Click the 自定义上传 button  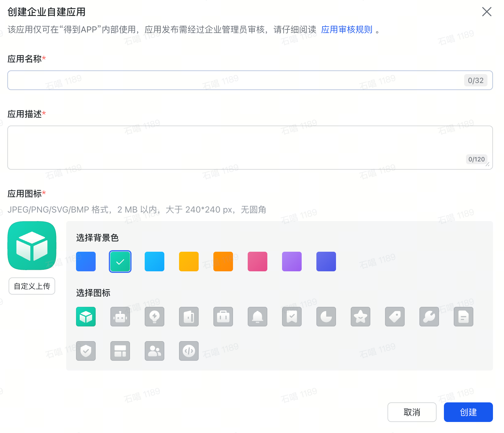[32, 286]
